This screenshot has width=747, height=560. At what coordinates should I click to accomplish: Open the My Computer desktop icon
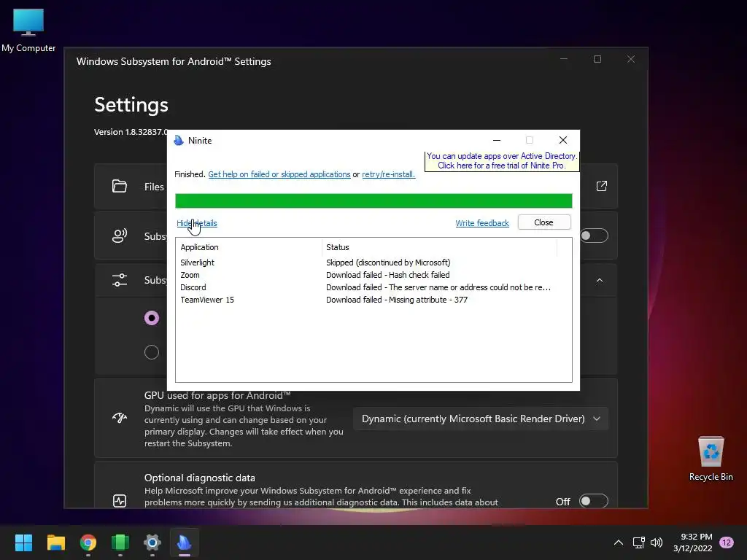coord(28,30)
